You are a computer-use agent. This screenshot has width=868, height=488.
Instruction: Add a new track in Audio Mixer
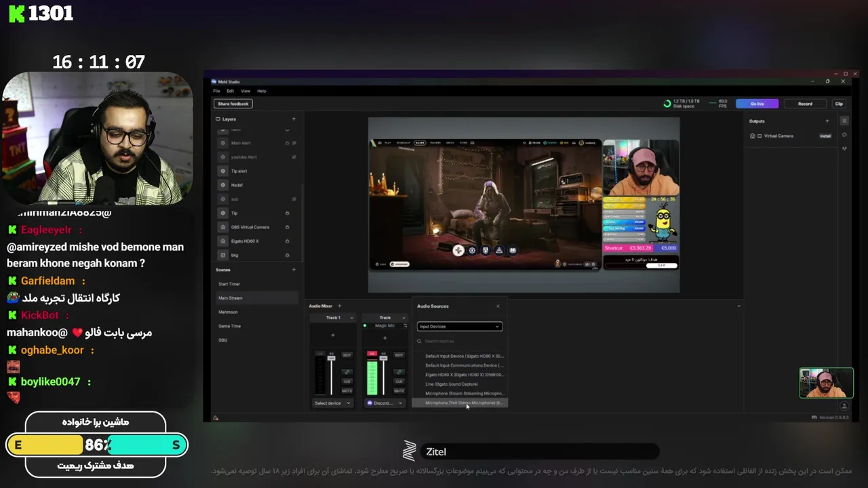point(340,306)
